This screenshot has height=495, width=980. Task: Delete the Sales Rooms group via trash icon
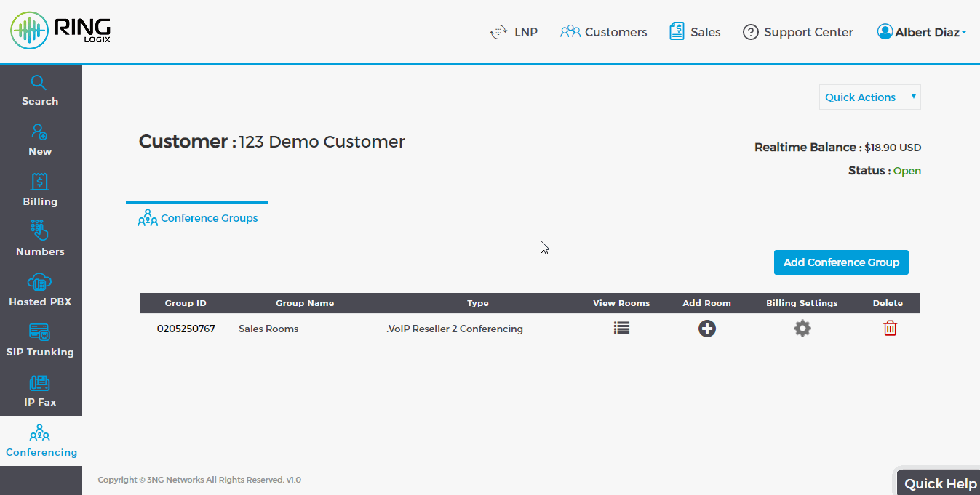(x=890, y=329)
